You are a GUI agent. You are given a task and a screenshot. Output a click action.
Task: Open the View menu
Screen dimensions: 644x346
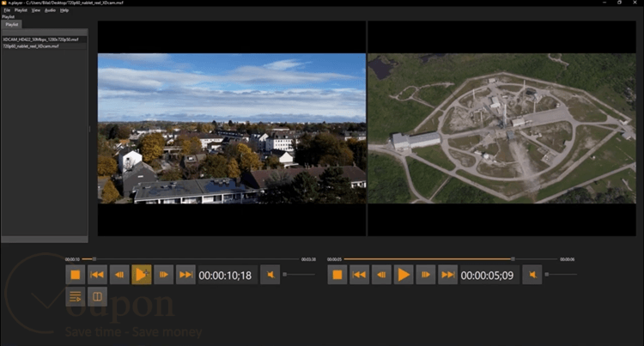point(36,10)
